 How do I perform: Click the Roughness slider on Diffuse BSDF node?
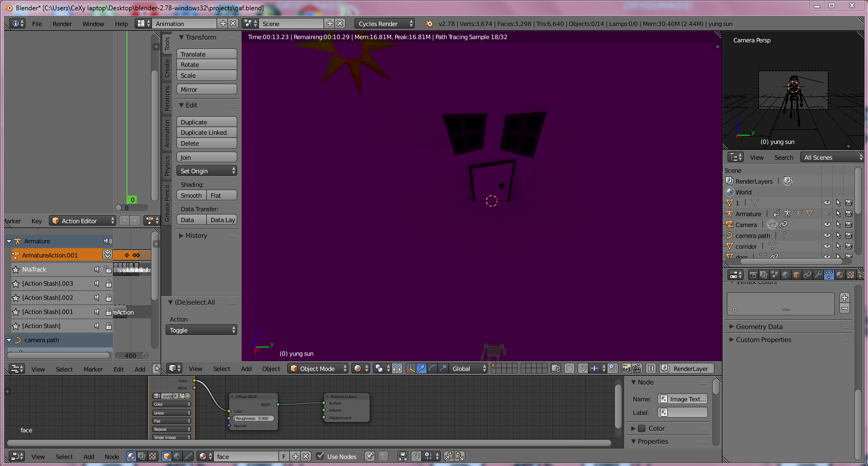pyautogui.click(x=253, y=418)
